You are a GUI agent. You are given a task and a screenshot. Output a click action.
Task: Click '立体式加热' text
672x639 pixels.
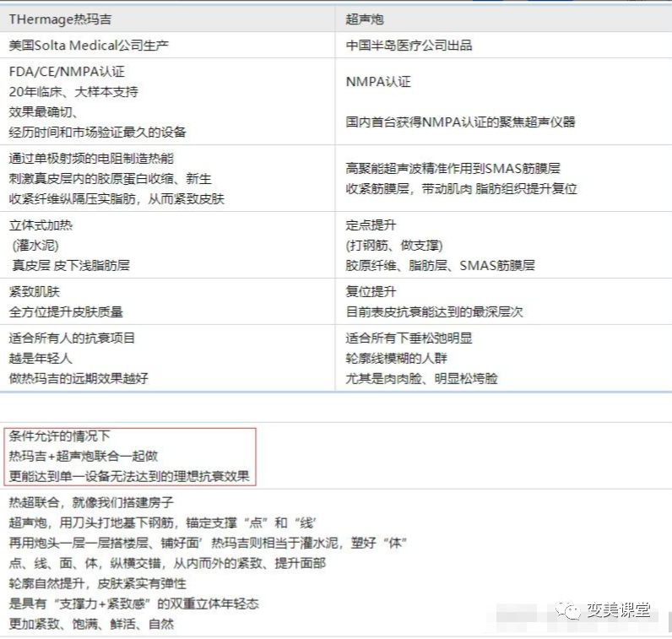41,225
